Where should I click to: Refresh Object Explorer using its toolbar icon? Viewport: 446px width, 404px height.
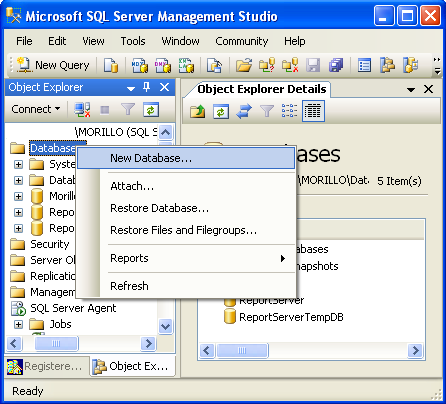pos(151,109)
